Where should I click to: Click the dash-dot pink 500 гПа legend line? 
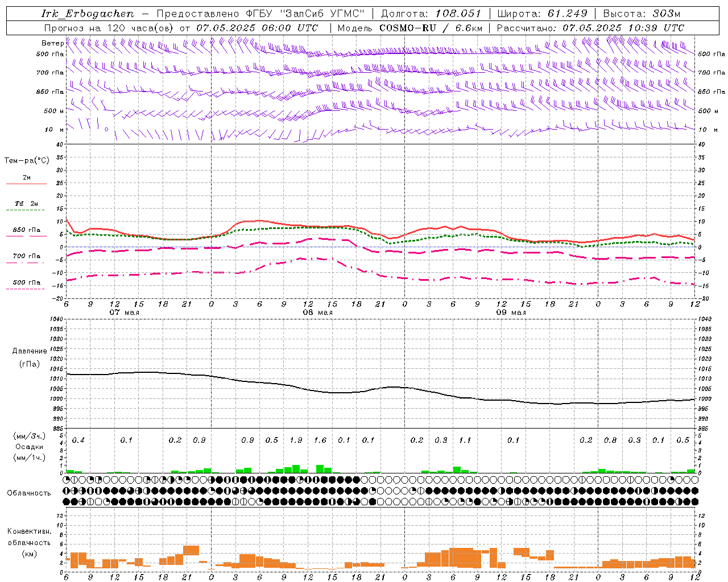tap(26, 289)
